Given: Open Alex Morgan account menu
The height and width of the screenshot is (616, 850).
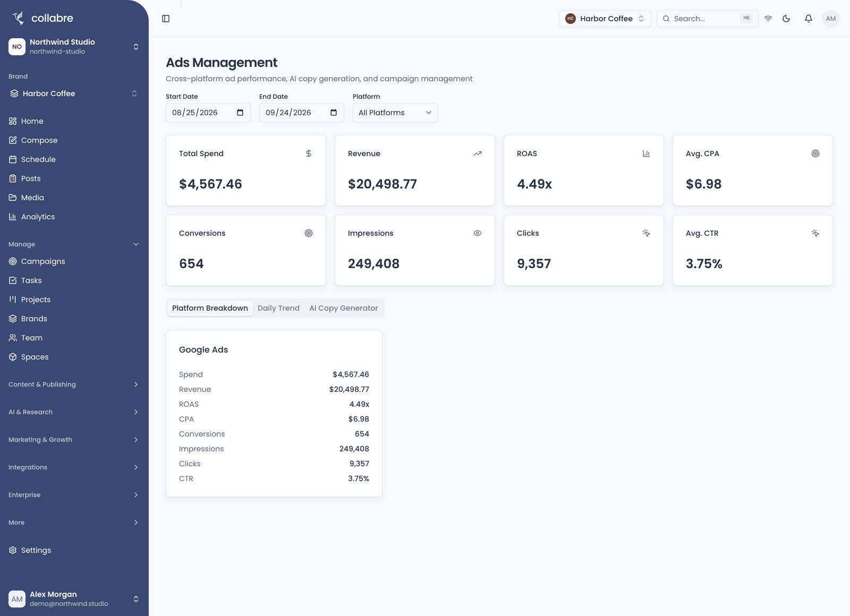Looking at the screenshot, I should (74, 599).
